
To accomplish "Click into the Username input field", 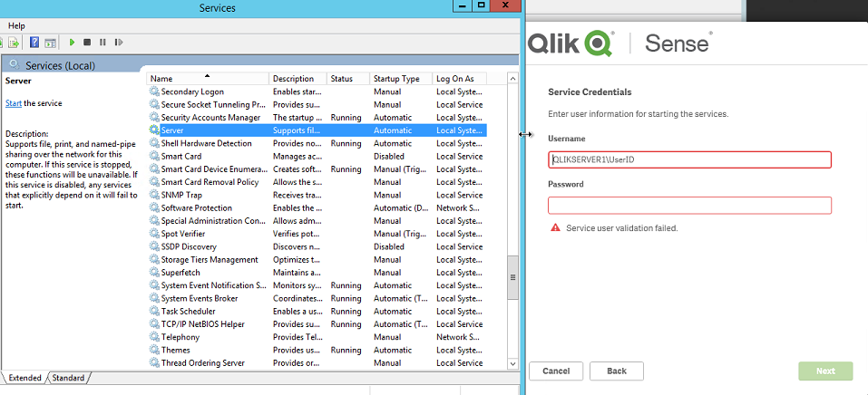I will 689,159.
